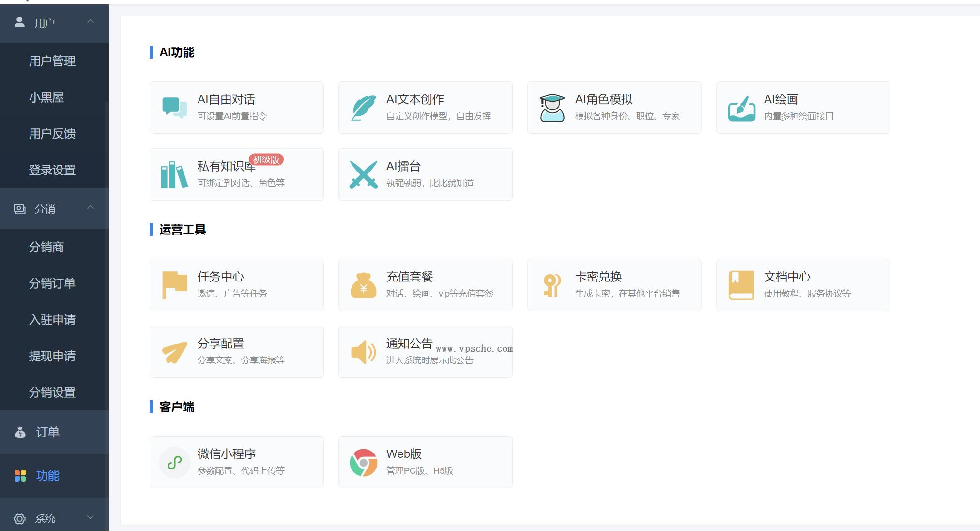Click the 私有知识库 books icon
Image resolution: width=980 pixels, height=531 pixels.
point(174,174)
